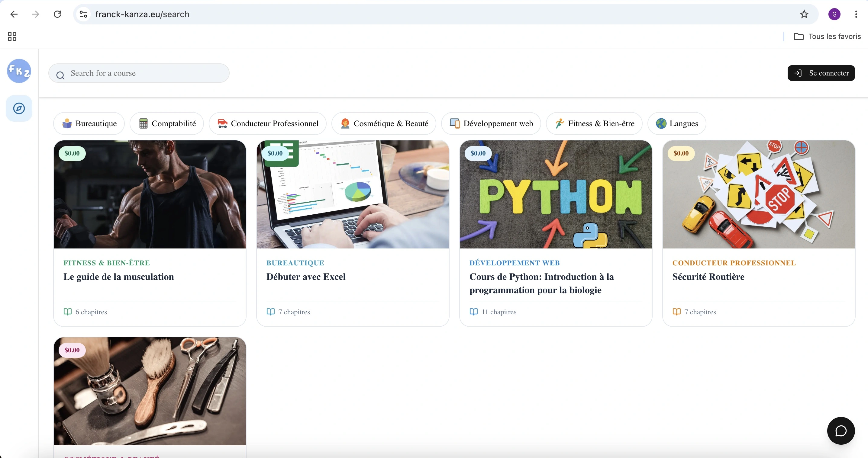
Task: Click the browser back arrow
Action: [x=14, y=14]
